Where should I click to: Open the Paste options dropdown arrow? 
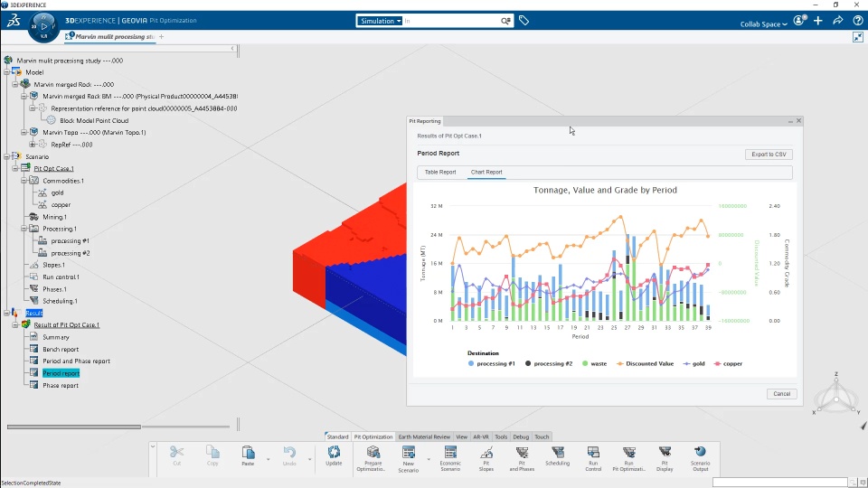[268, 460]
